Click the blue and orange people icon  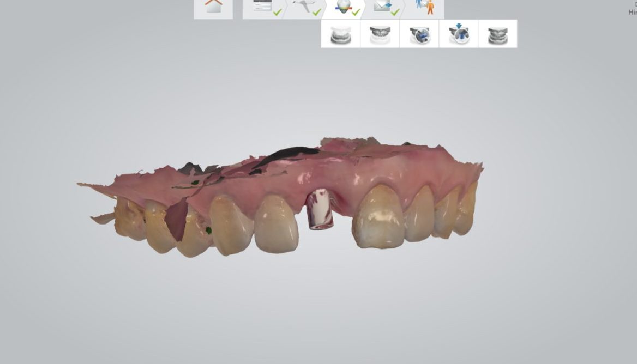[x=425, y=8]
